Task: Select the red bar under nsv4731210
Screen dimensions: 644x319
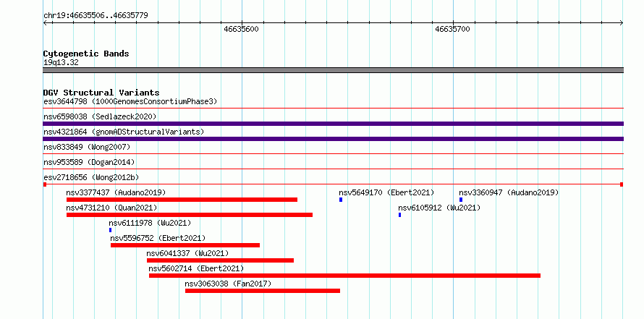Action: pos(190,215)
